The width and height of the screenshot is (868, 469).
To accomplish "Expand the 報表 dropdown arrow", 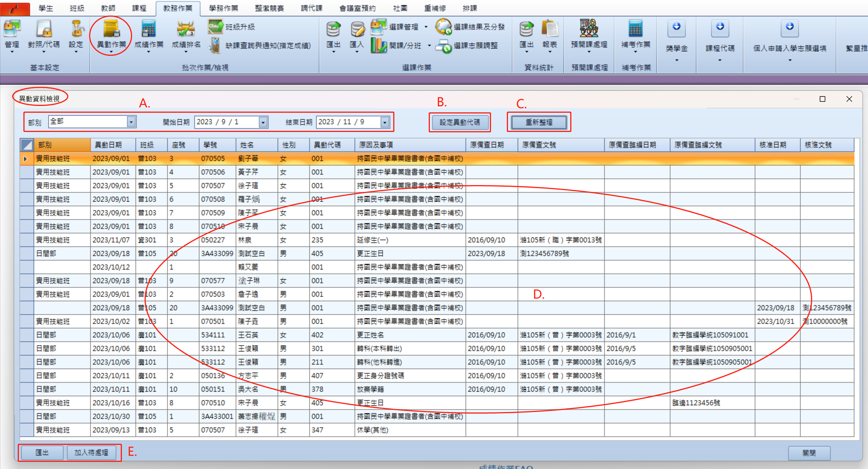I will (550, 52).
